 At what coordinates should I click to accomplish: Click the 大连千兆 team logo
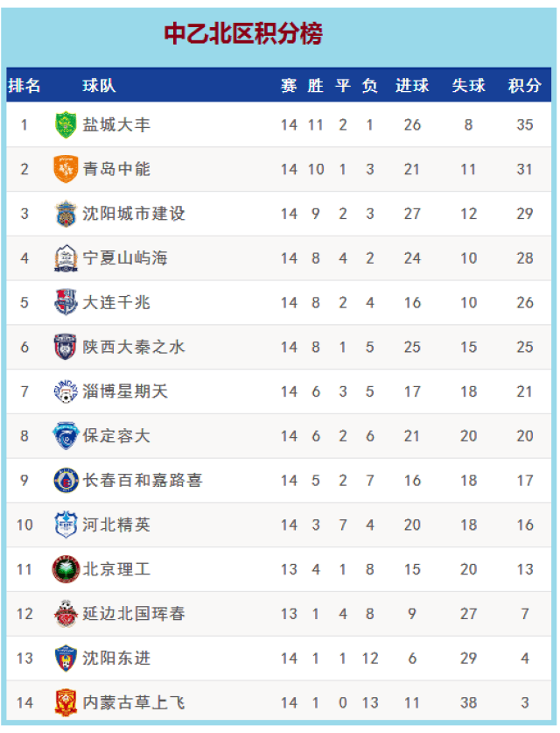(66, 302)
